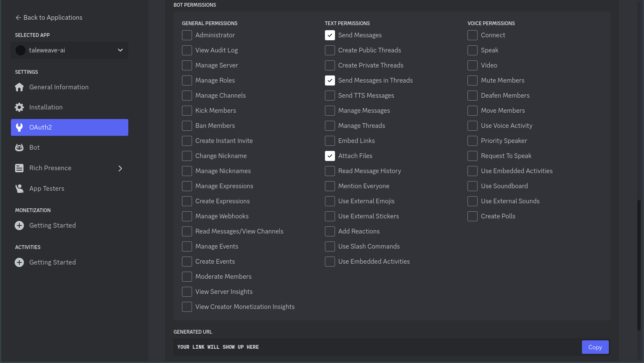Check Use Slash Commands permission
The height and width of the screenshot is (363, 644).
(330, 246)
